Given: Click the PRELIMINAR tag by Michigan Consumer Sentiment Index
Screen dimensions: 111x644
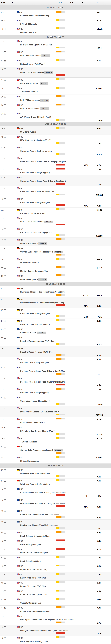Looking at the screenshot, I should (x=63, y=631).
